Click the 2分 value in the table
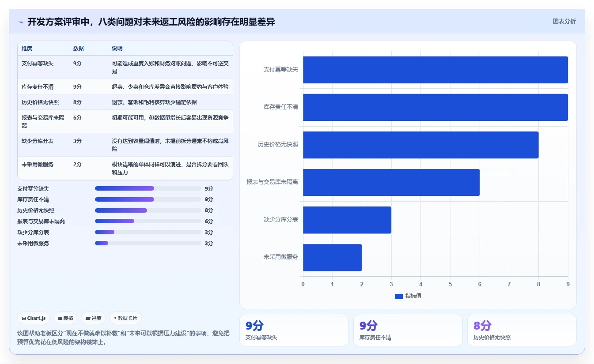 [x=77, y=165]
